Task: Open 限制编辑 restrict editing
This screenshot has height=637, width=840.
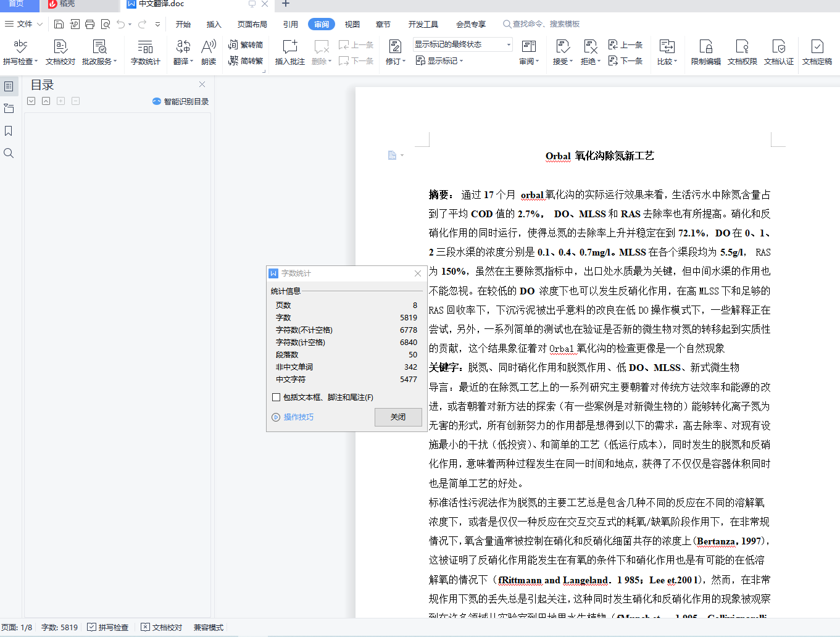Action: (705, 52)
